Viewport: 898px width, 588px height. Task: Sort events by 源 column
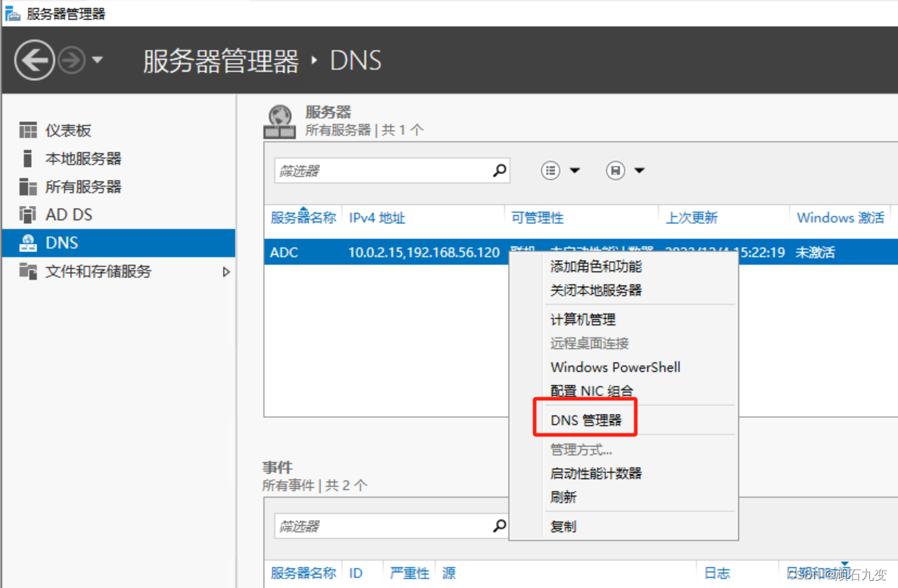(449, 573)
